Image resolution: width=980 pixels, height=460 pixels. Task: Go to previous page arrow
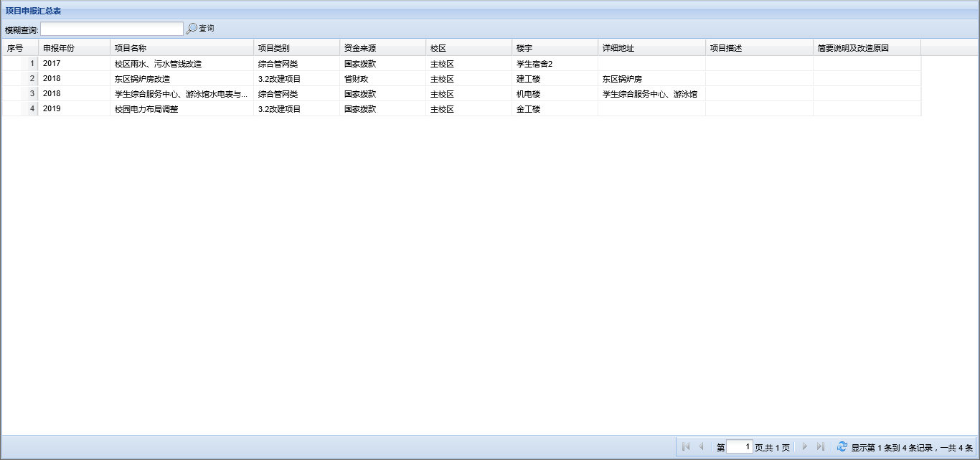tap(701, 447)
